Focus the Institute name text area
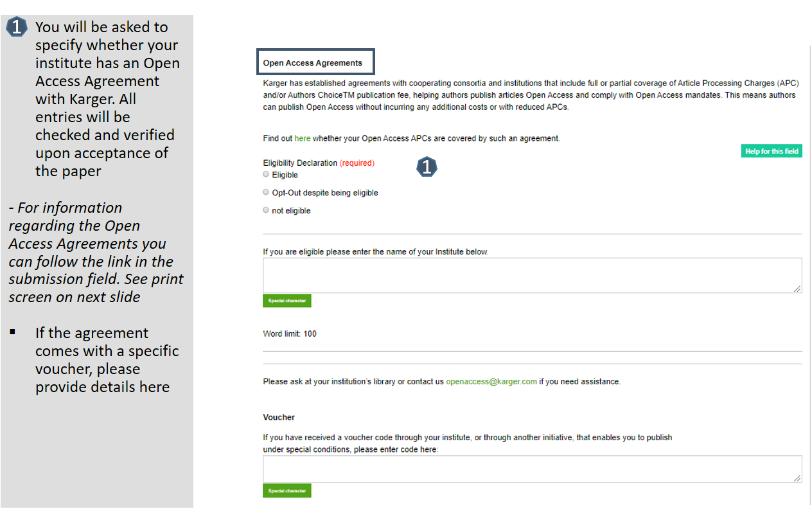This screenshot has height=509, width=812. pyautogui.click(x=533, y=276)
